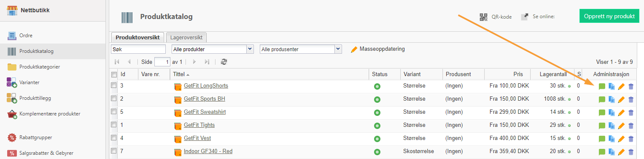Check the box for GetFit Vest
The width and height of the screenshot is (644, 159).
pos(113,138)
